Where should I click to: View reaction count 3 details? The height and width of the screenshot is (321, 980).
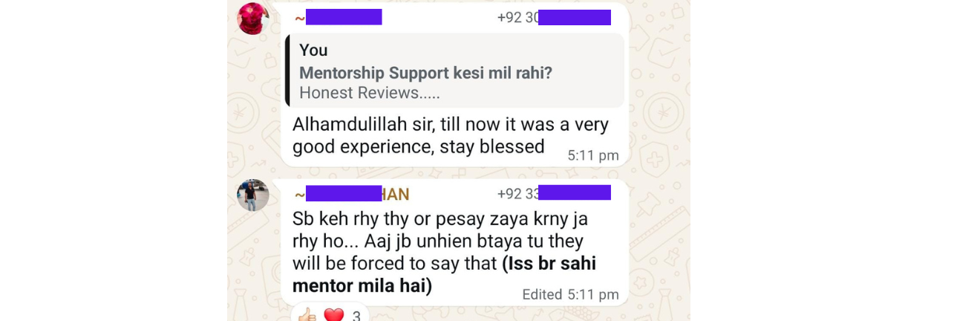click(x=356, y=316)
